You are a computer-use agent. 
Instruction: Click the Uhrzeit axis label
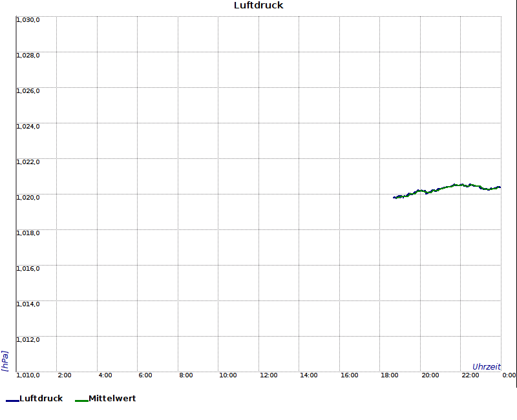tap(487, 367)
